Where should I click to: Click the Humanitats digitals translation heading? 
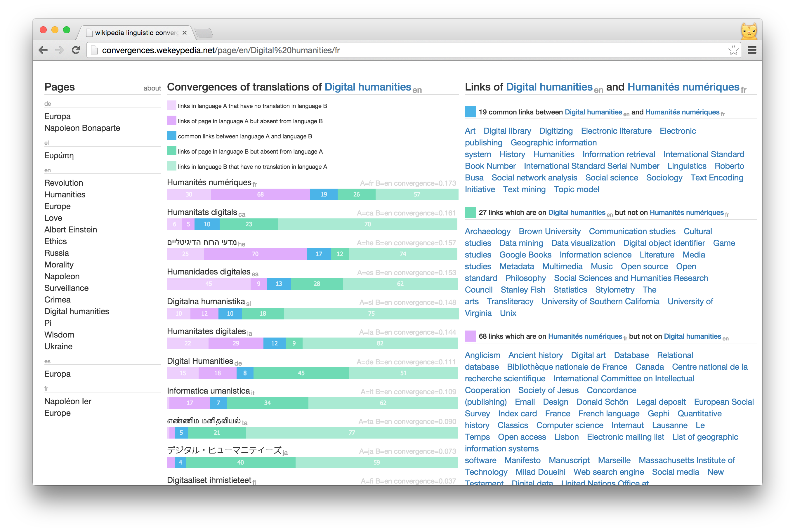point(202,212)
